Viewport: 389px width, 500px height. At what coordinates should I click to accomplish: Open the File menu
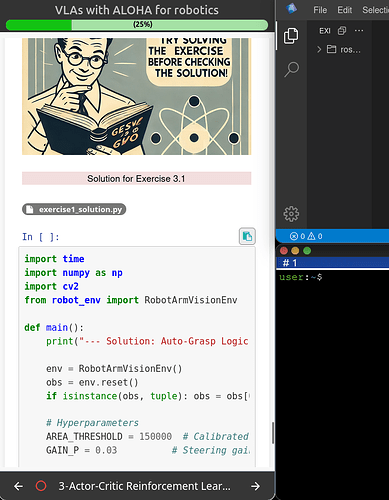pyautogui.click(x=320, y=10)
